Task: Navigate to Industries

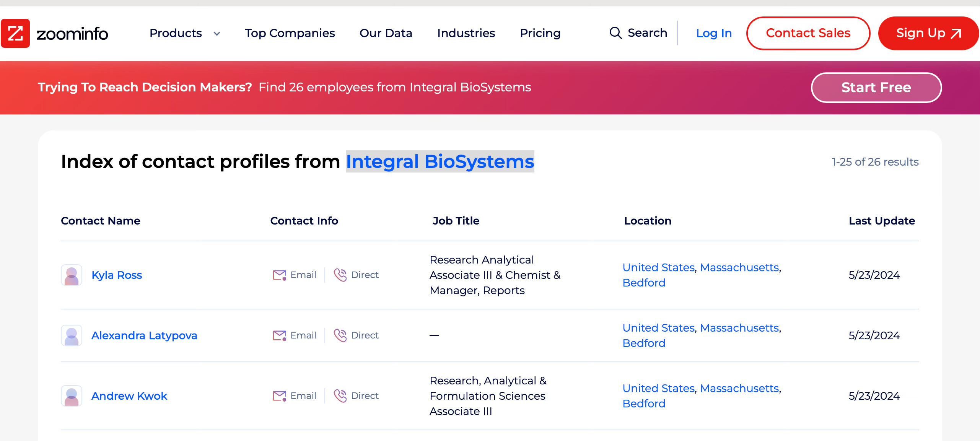Action: click(466, 33)
